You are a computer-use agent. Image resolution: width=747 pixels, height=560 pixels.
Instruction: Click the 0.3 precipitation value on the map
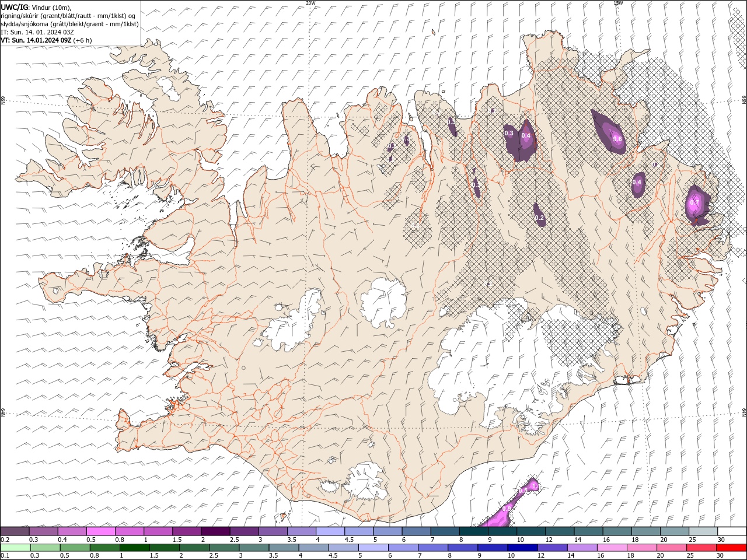(508, 133)
